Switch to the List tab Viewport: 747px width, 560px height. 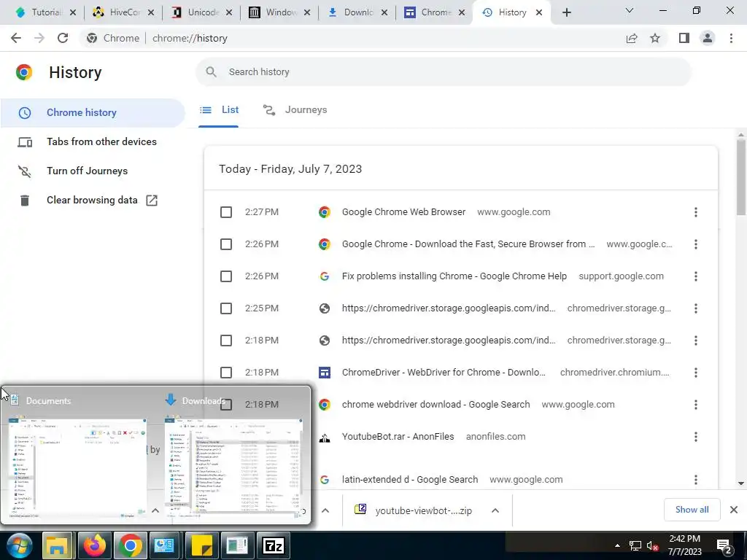[219, 110]
